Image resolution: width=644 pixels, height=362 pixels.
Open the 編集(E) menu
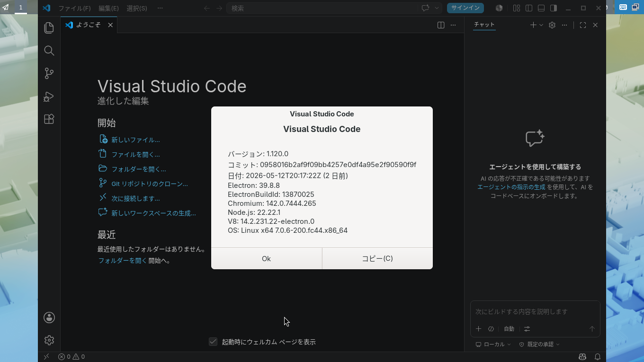108,8
